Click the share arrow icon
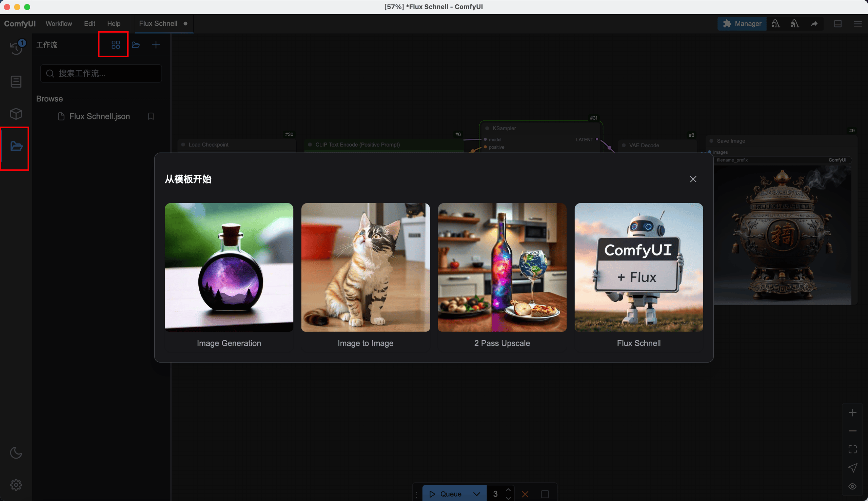Screen dimensions: 868x501 (x=814, y=23)
